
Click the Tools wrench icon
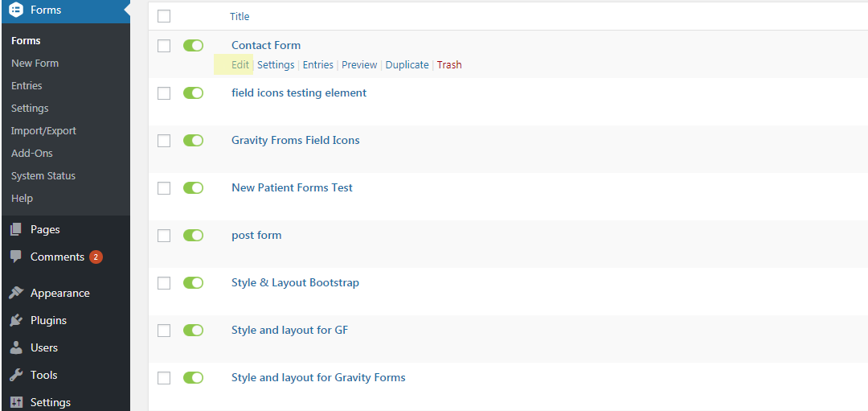pyautogui.click(x=15, y=376)
